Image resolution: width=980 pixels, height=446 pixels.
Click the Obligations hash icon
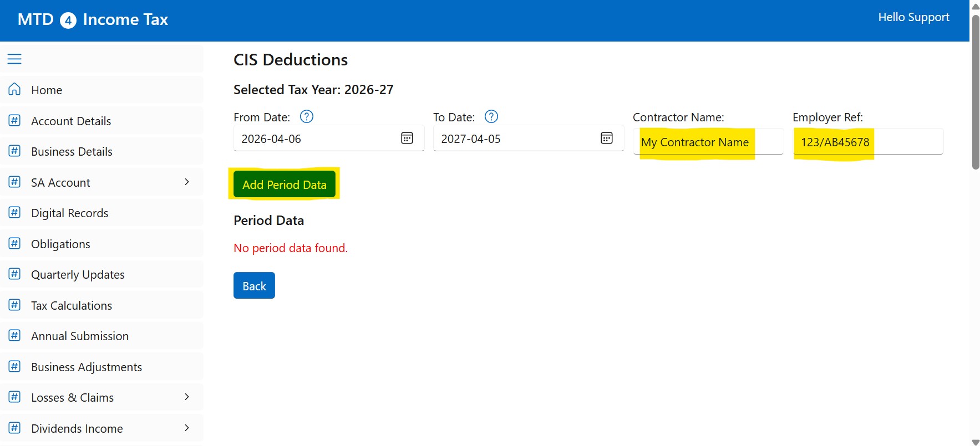[14, 243]
